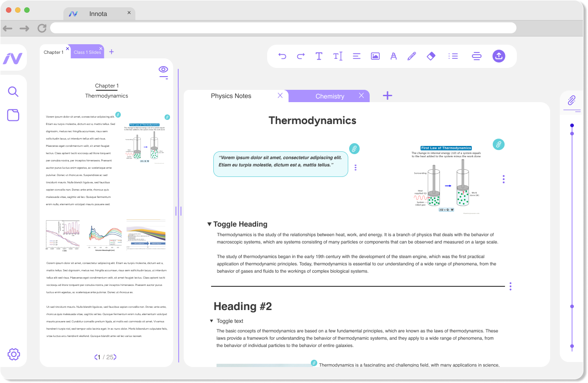
Task: Click paperclip on PDF thermodynamics figure
Action: pyautogui.click(x=167, y=117)
